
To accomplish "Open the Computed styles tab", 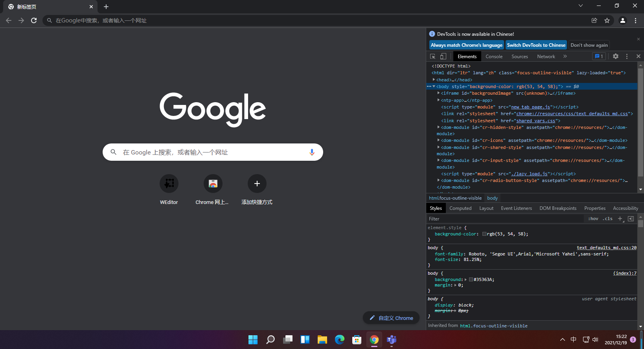I will 460,208.
